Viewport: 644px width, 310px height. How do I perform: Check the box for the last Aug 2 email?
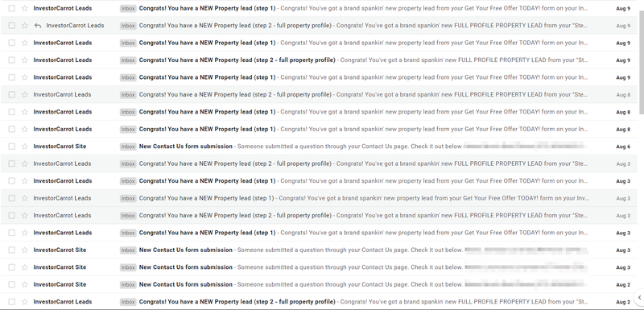coord(11,301)
